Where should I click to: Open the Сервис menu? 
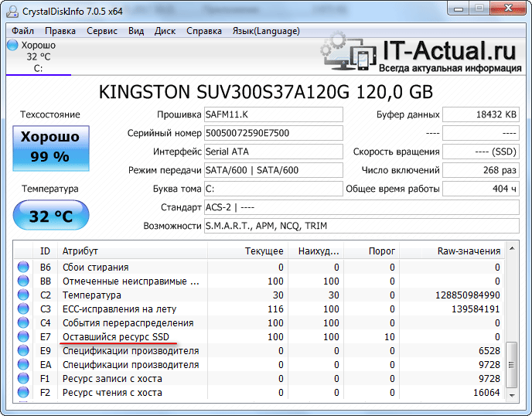pos(102,31)
